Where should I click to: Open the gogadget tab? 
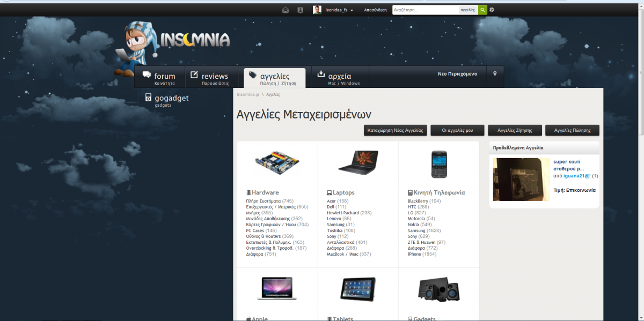pyautogui.click(x=167, y=100)
